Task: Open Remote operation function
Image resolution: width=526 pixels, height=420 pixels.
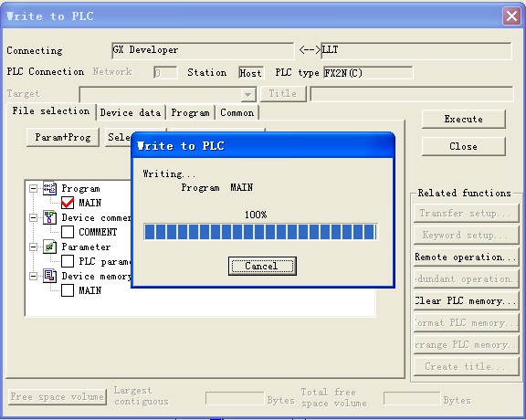Action: (466, 257)
